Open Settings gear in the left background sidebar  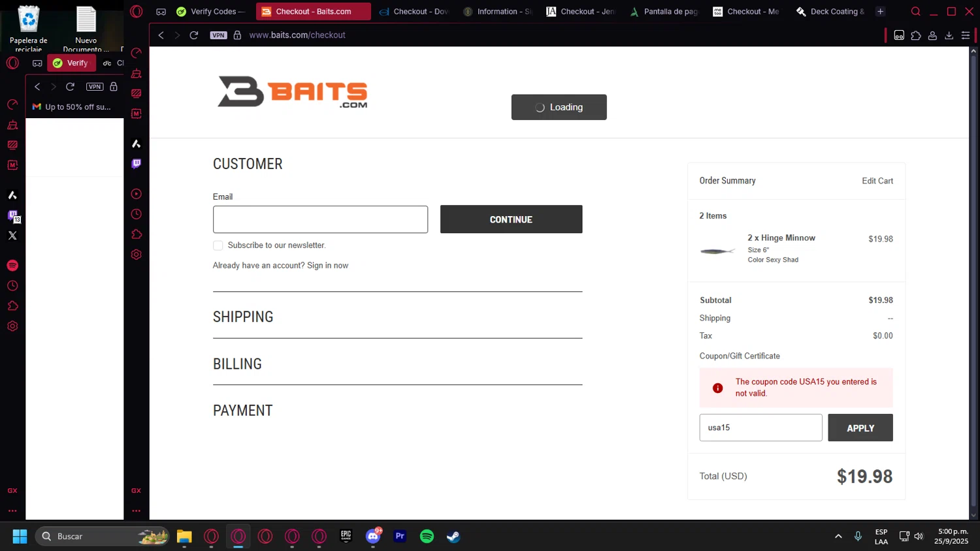point(12,326)
